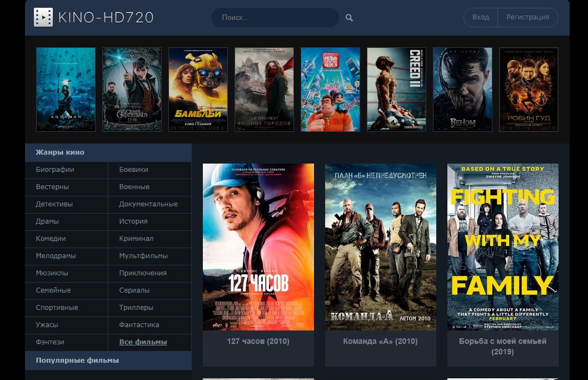Click the Регистрация button
Viewport: 588px width, 380px height.
[527, 17]
